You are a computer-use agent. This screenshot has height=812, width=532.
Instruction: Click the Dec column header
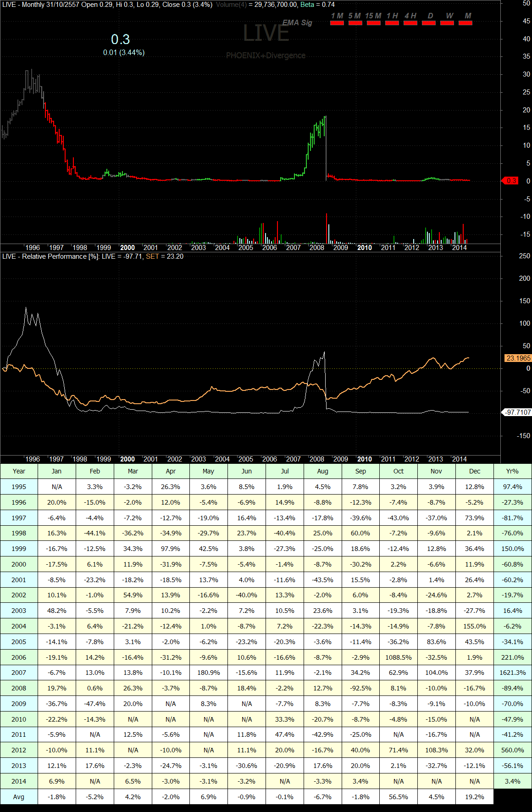(x=475, y=471)
